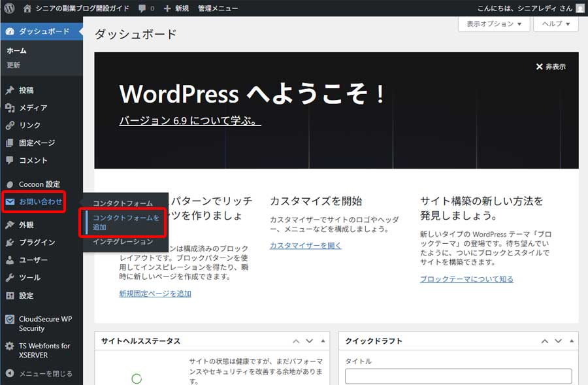The image size is (588, 385).
Task: Click the タイトル field in クイックドラフト
Action: click(457, 377)
